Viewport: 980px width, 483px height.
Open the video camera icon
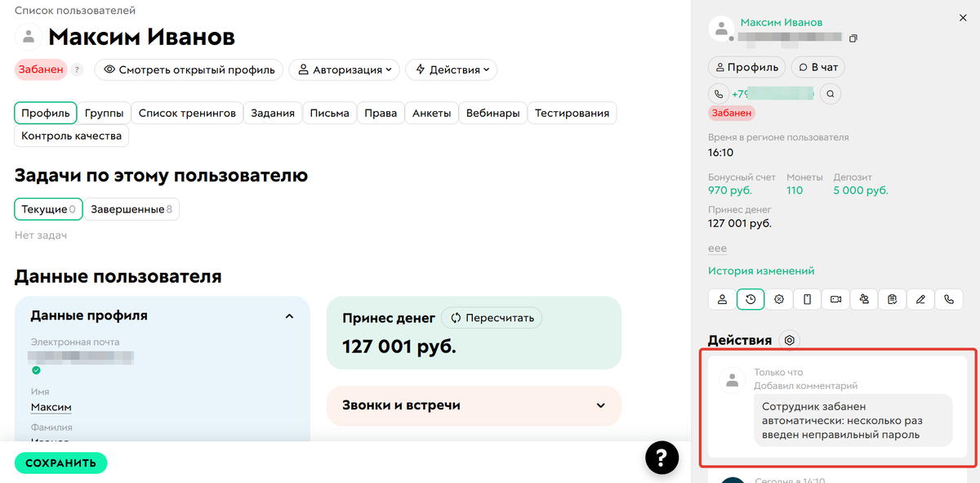(x=835, y=299)
